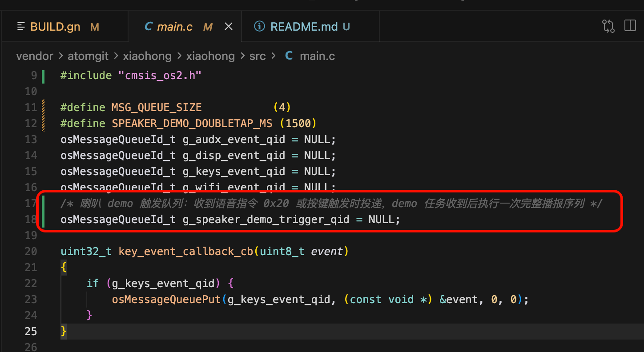Click the U status badge on README.md tab
The image size is (644, 352).
[346, 27]
